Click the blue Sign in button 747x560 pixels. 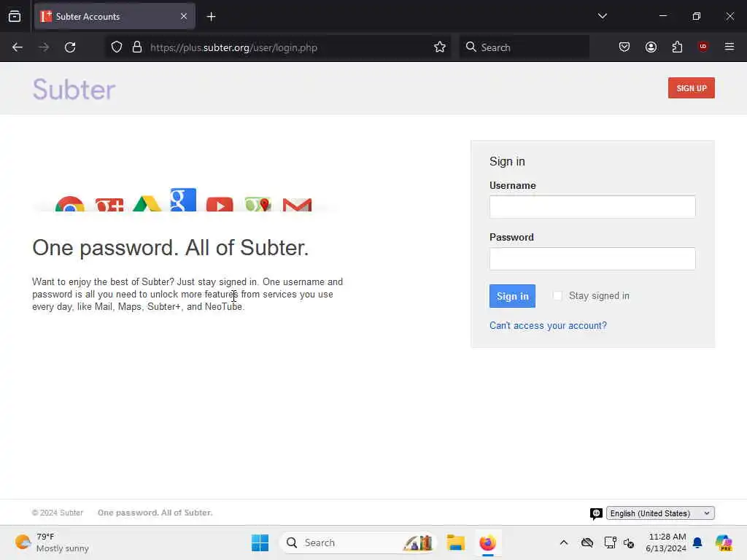pyautogui.click(x=512, y=296)
